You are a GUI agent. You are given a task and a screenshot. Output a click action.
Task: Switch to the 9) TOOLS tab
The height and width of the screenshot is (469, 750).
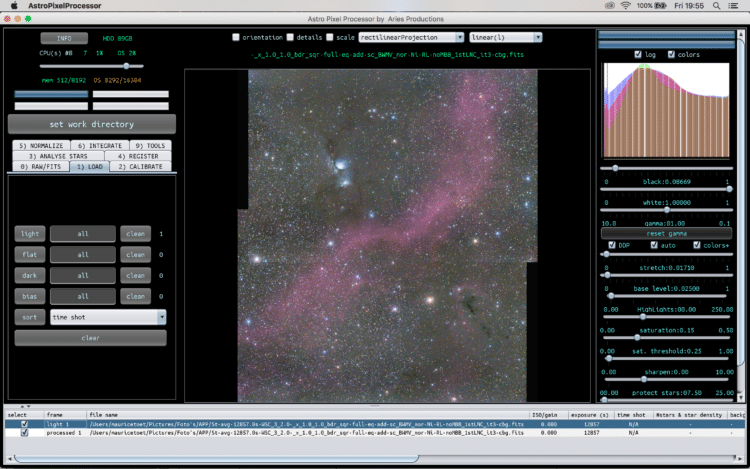(150, 145)
